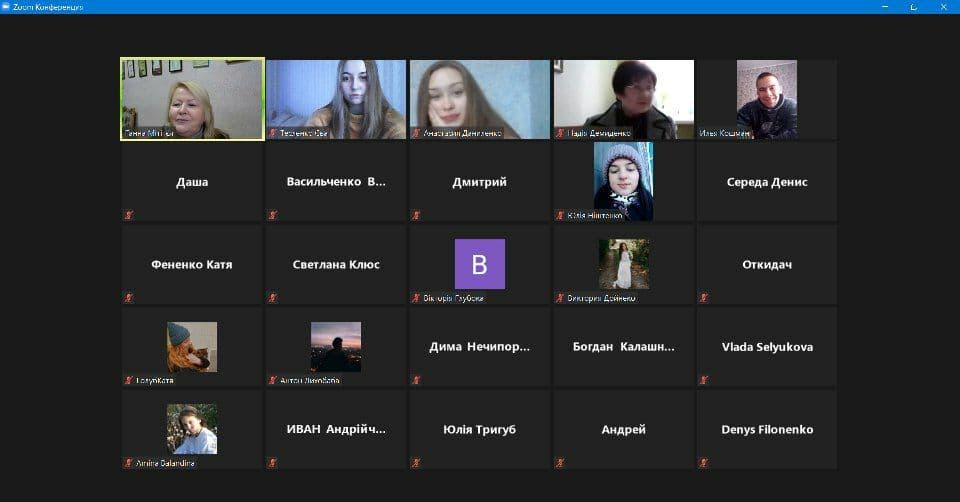The width and height of the screenshot is (960, 502).
Task: Click muted mic icon on Дмитрий tile
Action: (416, 215)
